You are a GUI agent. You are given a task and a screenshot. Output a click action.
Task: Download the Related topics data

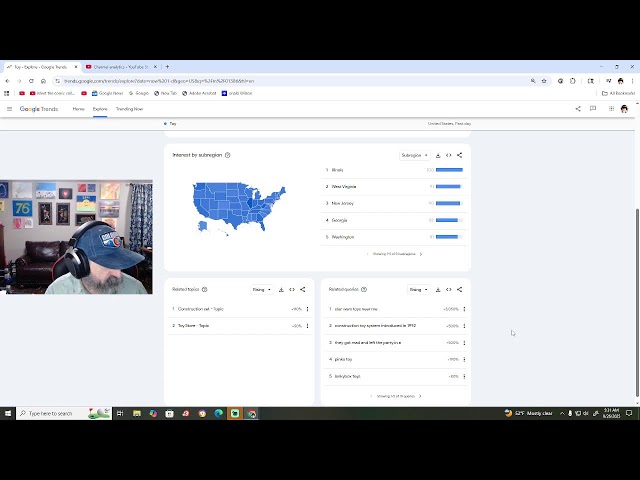pos(281,289)
